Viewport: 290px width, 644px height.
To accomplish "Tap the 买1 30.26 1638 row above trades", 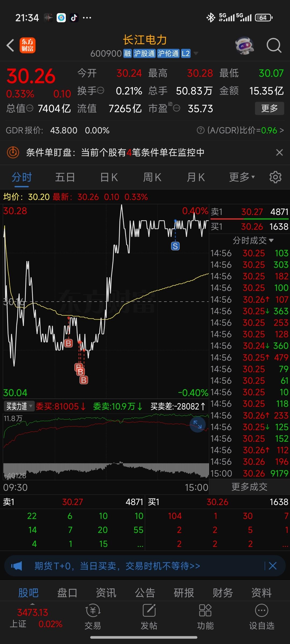I will point(249,226).
